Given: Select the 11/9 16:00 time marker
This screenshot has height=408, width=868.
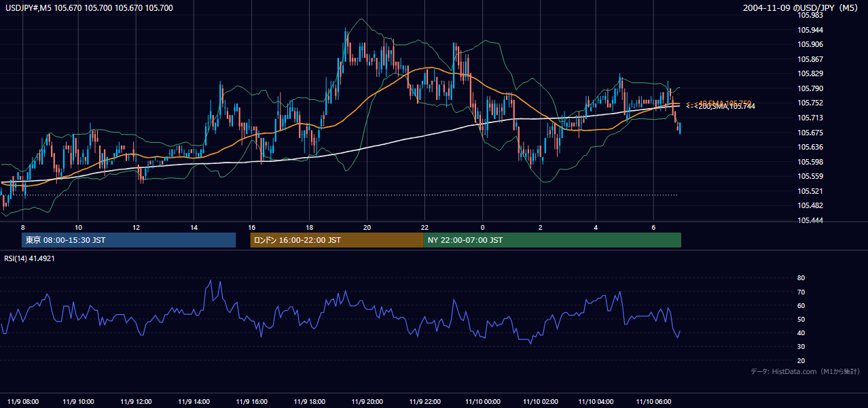Looking at the screenshot, I should pyautogui.click(x=251, y=401).
